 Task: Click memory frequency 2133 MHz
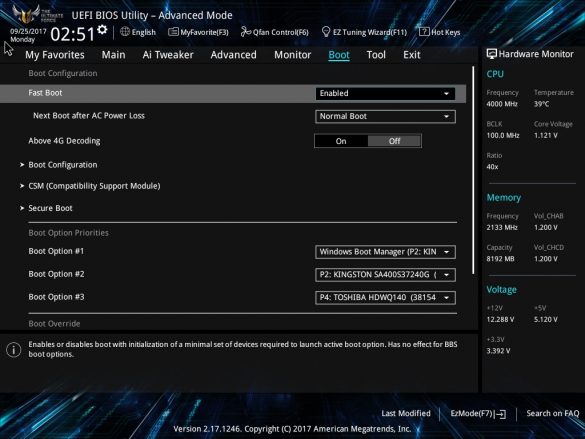(502, 228)
